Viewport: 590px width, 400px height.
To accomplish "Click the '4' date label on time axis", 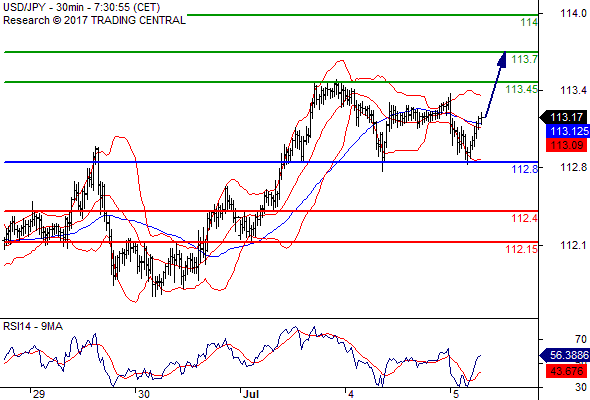I will pyautogui.click(x=351, y=394).
